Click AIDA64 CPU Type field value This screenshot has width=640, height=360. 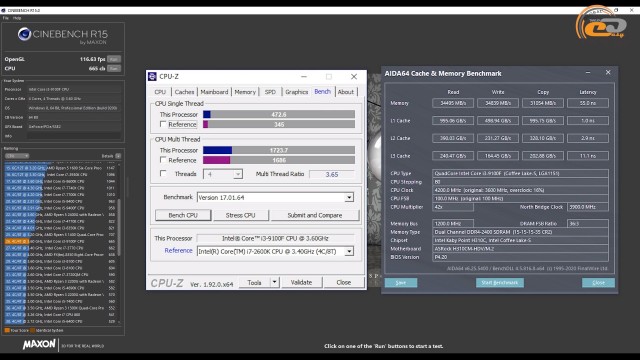520,173
